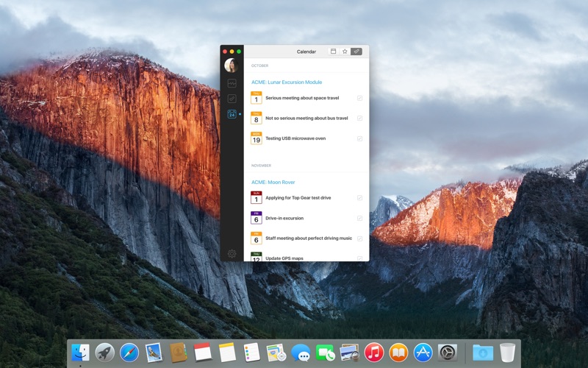Click MON 19 date icon for microwave oven
Image resolution: width=588 pixels, height=368 pixels.
point(256,138)
